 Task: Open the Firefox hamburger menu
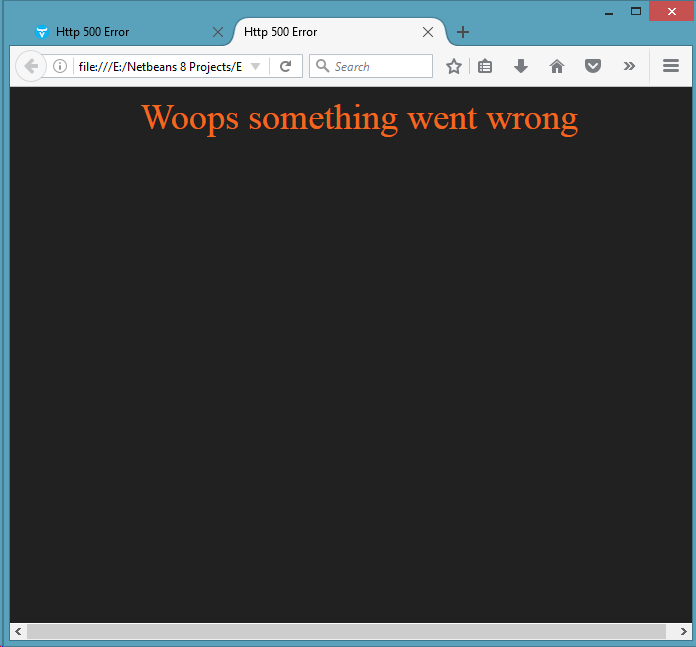(671, 66)
